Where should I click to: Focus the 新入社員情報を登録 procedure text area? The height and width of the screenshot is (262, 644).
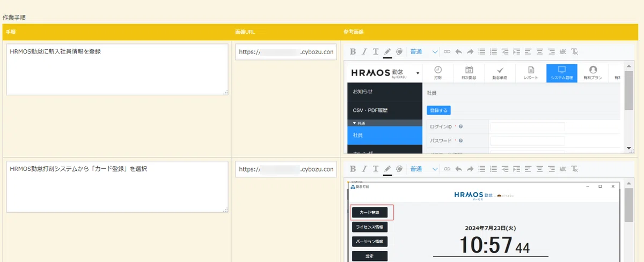[118, 70]
